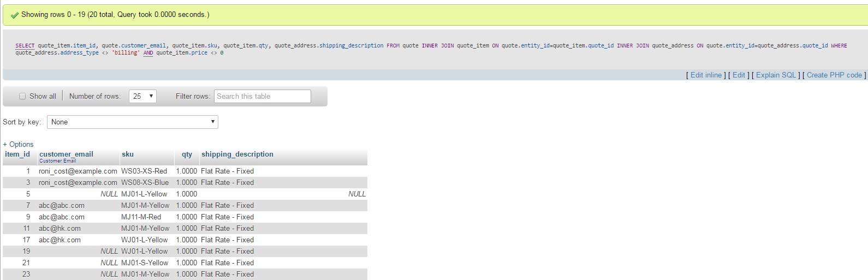
Task: Select NULL shipping_description cell in row 5
Action: click(357, 194)
